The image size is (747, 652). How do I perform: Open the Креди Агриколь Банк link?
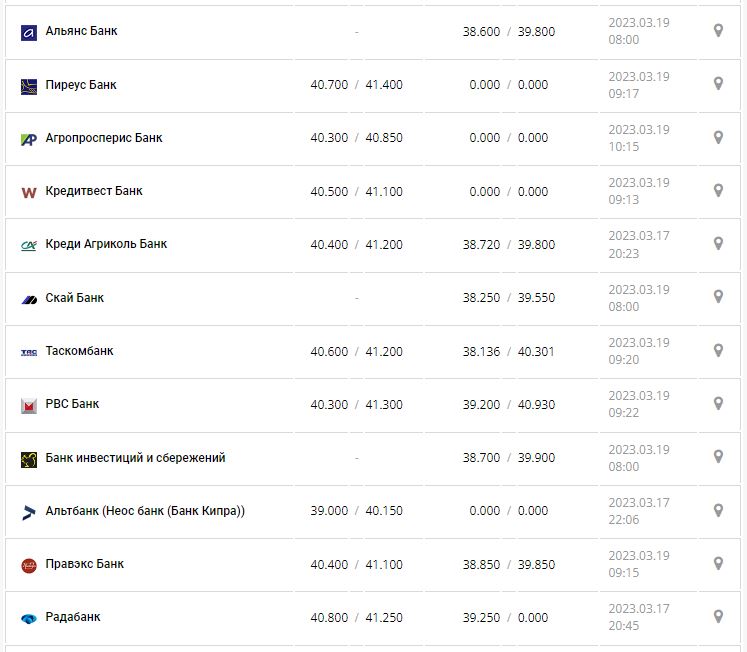pos(106,244)
